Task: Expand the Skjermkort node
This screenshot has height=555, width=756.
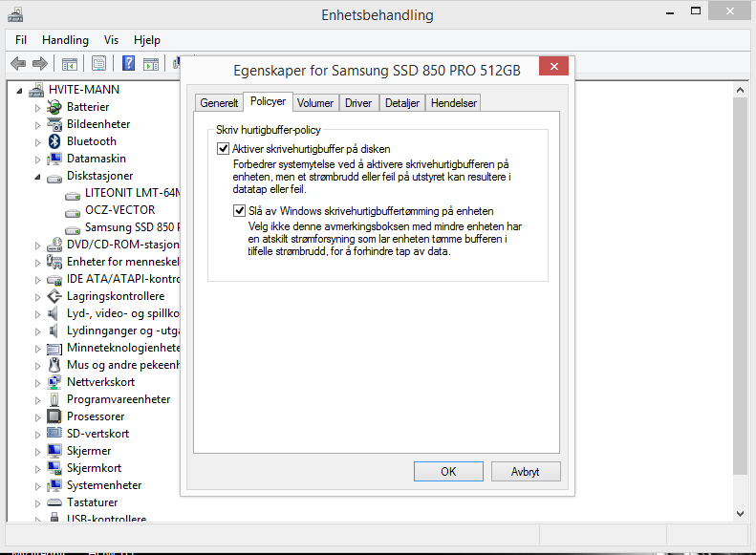Action: click(x=37, y=469)
